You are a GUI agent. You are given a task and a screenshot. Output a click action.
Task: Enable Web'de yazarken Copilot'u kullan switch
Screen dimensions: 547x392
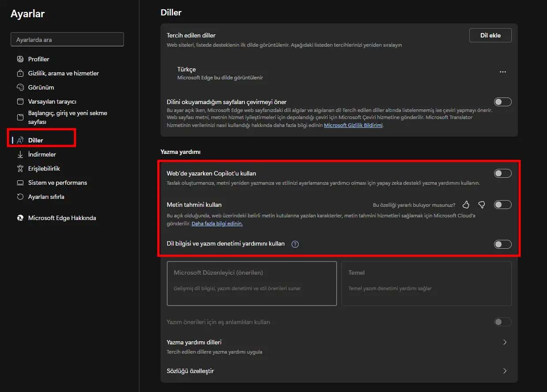pos(503,173)
